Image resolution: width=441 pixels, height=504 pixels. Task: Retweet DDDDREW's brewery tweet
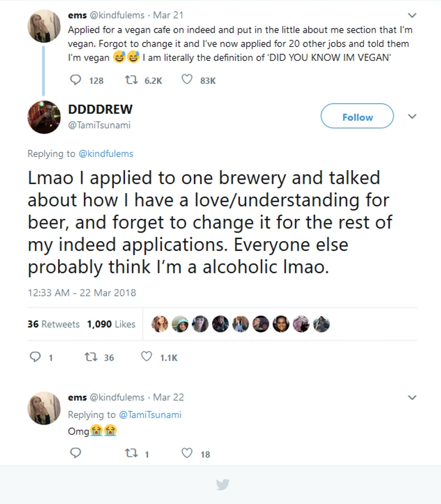coord(90,357)
